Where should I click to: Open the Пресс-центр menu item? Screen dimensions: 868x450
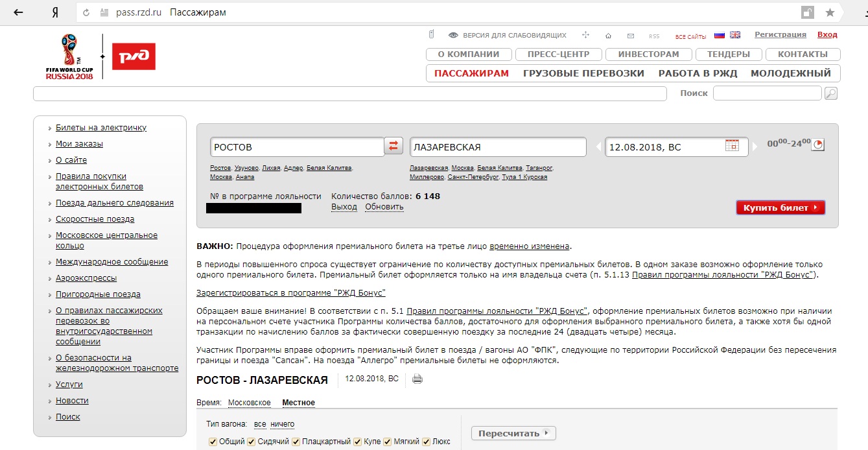click(558, 54)
